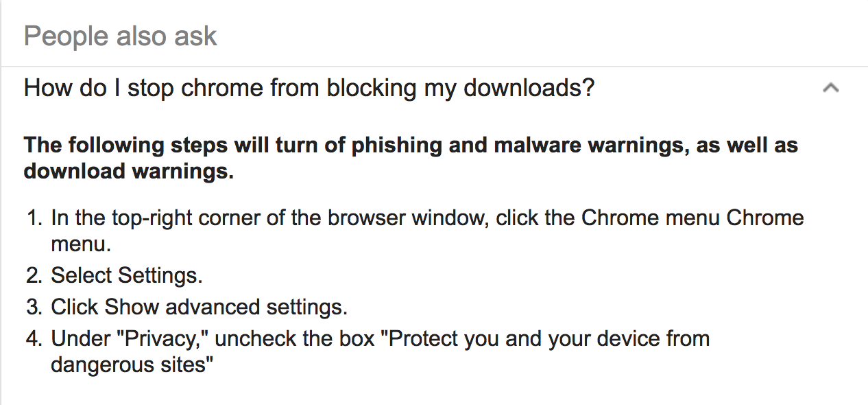Click the standalone "menu." continuation line of step 1
This screenshot has width=868, height=405.
81,244
